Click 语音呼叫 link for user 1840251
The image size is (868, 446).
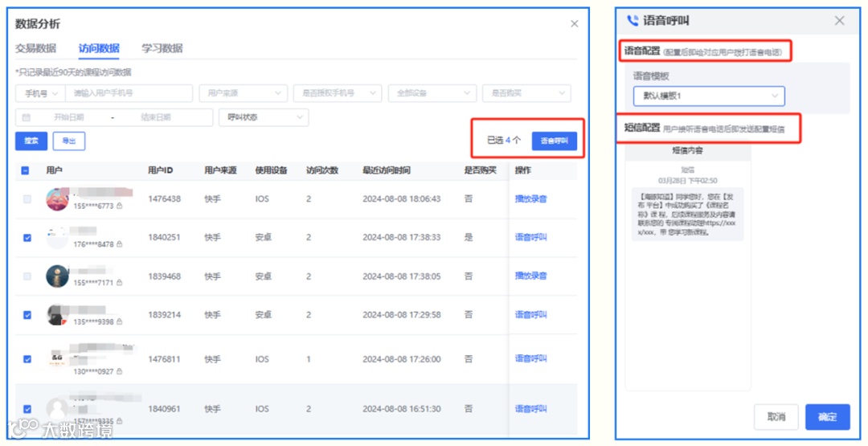(531, 237)
